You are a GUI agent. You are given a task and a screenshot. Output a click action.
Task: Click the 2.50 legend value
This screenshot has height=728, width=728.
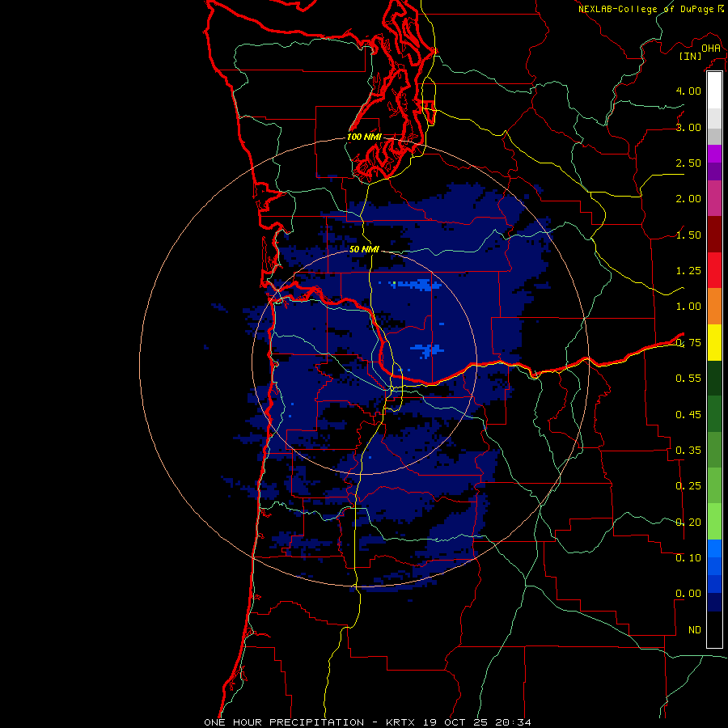[x=688, y=163]
